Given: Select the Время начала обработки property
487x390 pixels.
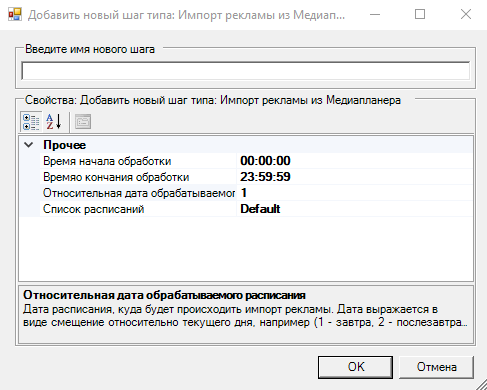Looking at the screenshot, I should (x=138, y=161).
